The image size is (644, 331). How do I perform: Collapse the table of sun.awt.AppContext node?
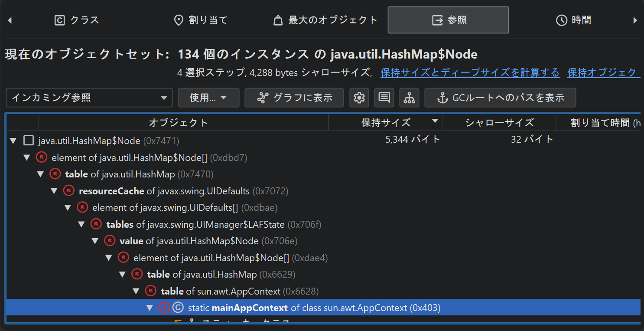136,291
